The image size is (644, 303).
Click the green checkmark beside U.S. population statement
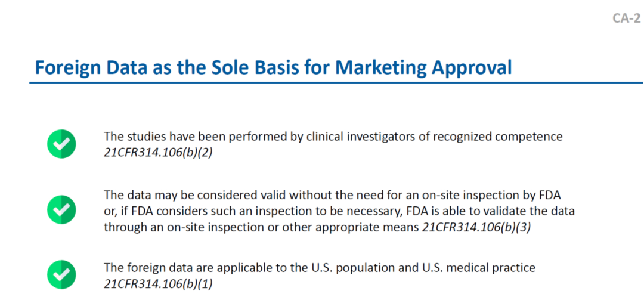coord(61,275)
